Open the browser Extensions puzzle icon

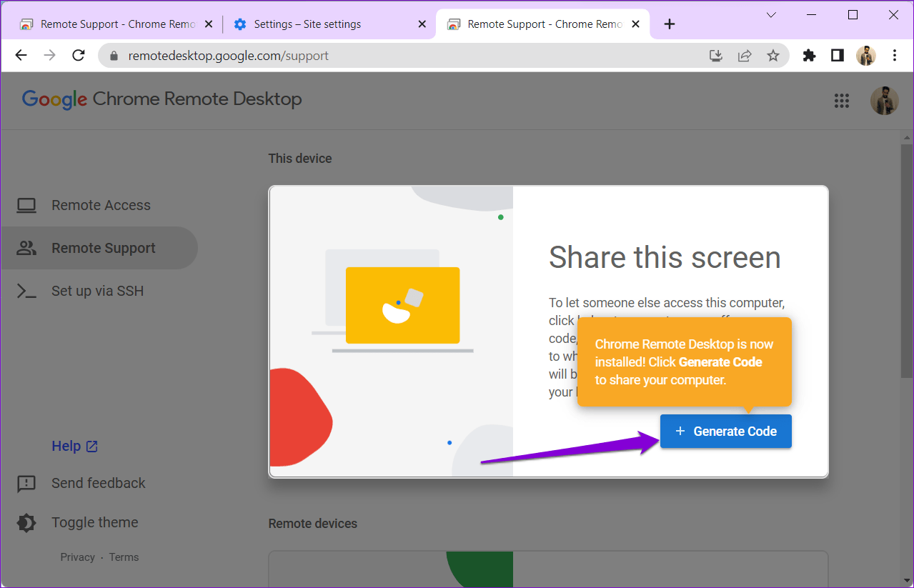(808, 55)
